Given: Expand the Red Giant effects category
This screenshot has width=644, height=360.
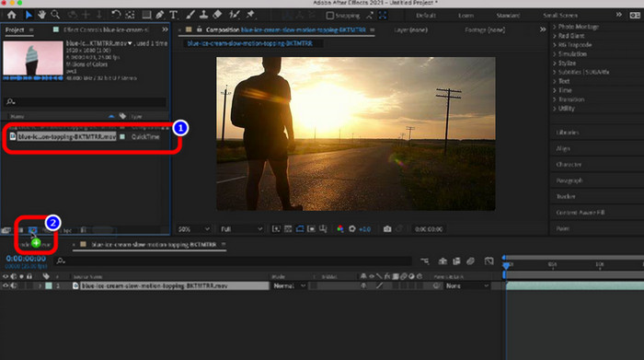Looking at the screenshot, I should coord(571,36).
